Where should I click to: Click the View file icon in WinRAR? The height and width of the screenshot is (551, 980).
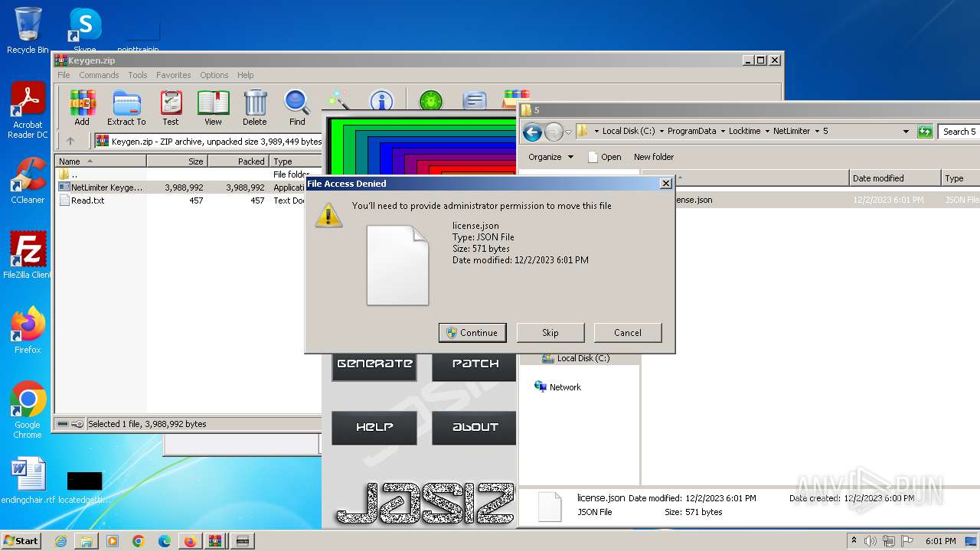click(213, 108)
